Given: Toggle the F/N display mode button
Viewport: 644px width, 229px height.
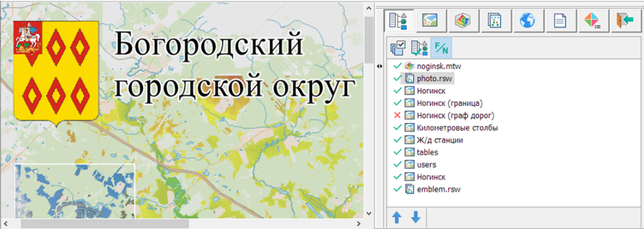Looking at the screenshot, I should pyautogui.click(x=440, y=48).
